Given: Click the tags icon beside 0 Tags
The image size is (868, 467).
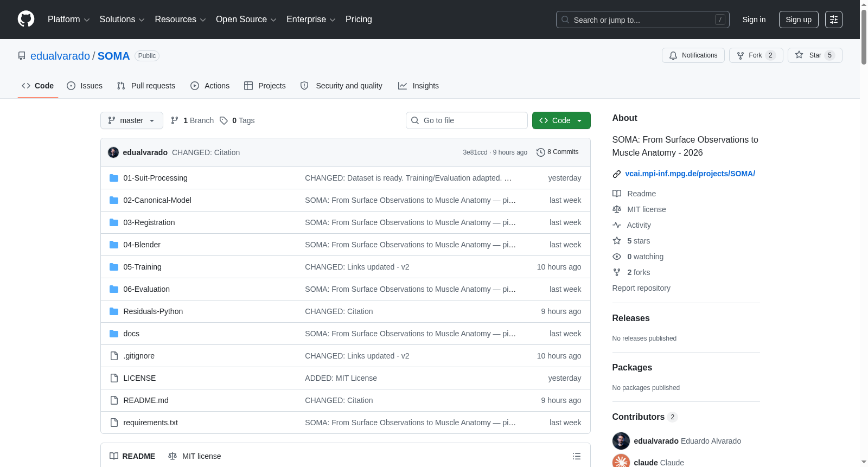Looking at the screenshot, I should pyautogui.click(x=224, y=120).
